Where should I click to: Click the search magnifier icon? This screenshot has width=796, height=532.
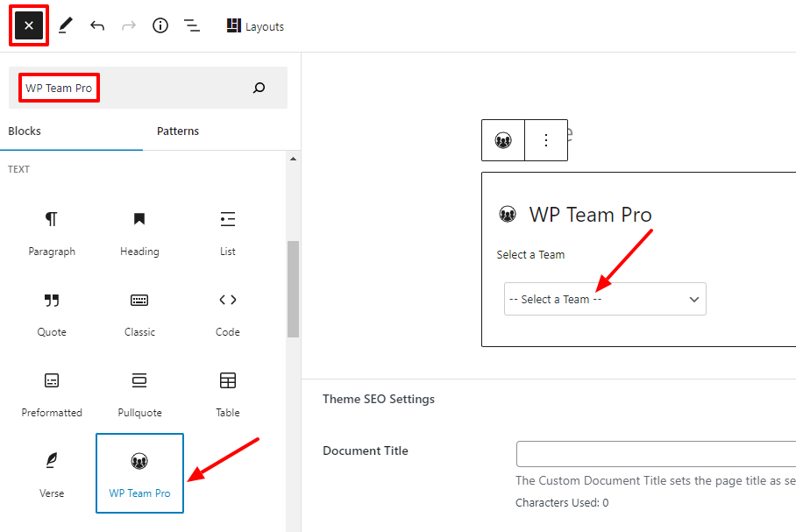pyautogui.click(x=259, y=88)
